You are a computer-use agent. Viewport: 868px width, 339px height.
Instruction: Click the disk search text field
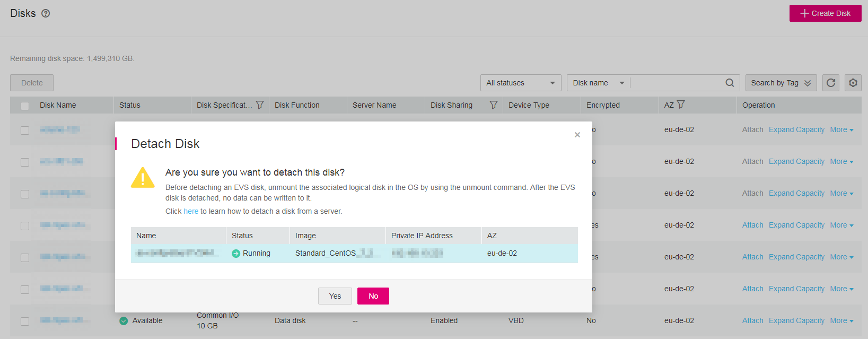(677, 83)
